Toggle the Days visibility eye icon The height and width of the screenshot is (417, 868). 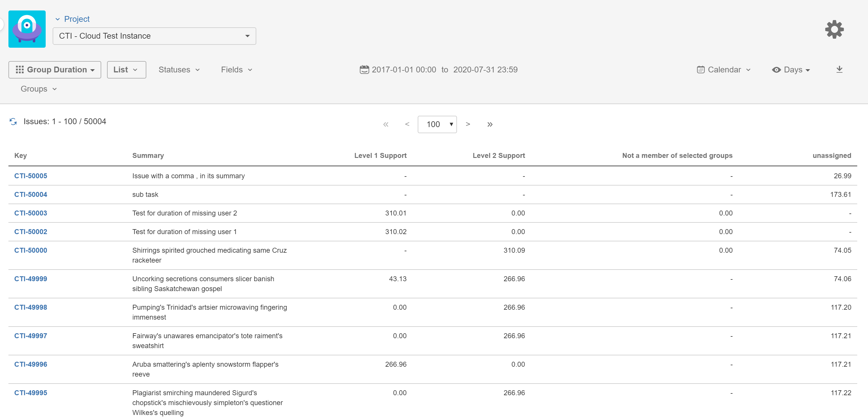click(777, 69)
